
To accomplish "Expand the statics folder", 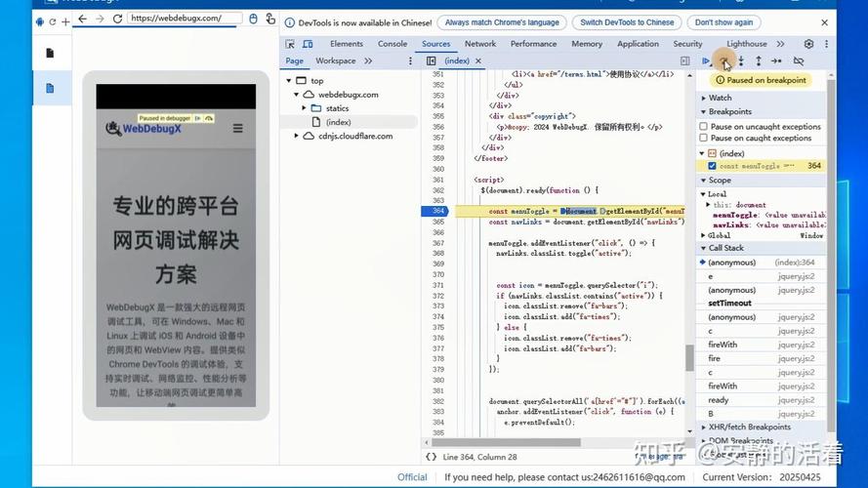I will click(x=304, y=108).
